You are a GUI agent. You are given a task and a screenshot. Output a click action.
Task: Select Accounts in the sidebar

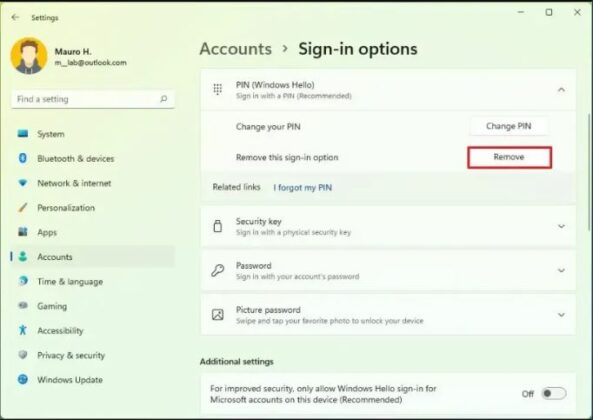93,257
